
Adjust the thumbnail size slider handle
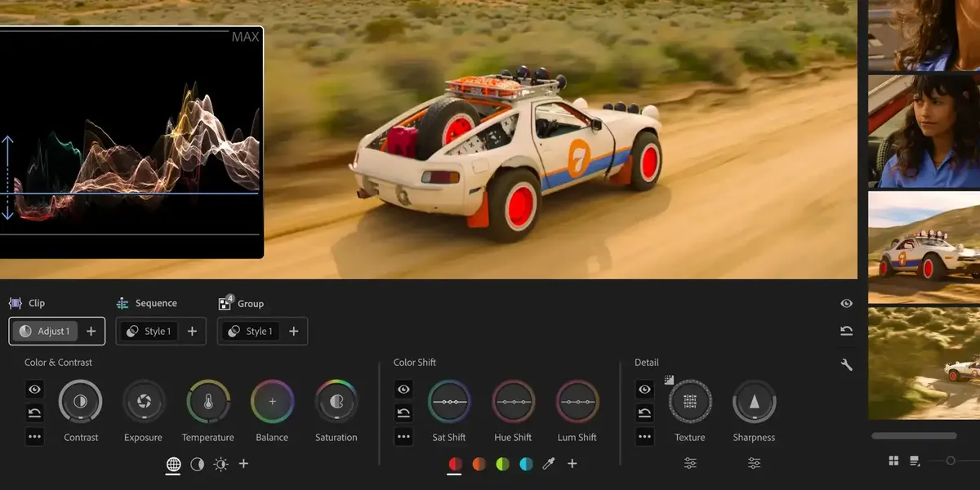(951, 461)
